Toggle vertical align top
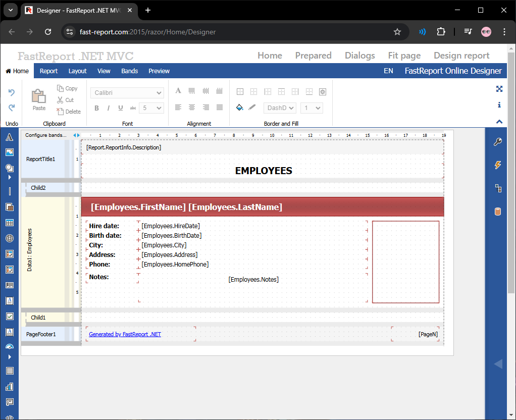The height and width of the screenshot is (420, 516). tap(191, 91)
